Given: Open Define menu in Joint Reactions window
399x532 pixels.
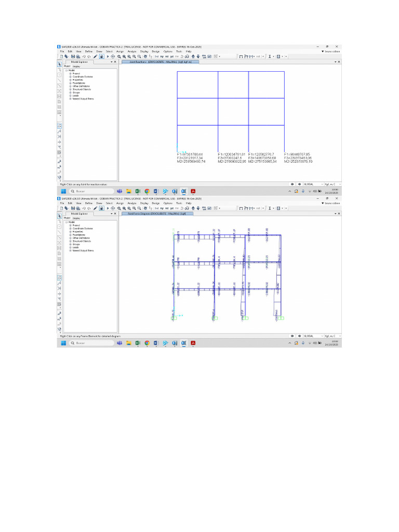Looking at the screenshot, I should click(89, 51).
